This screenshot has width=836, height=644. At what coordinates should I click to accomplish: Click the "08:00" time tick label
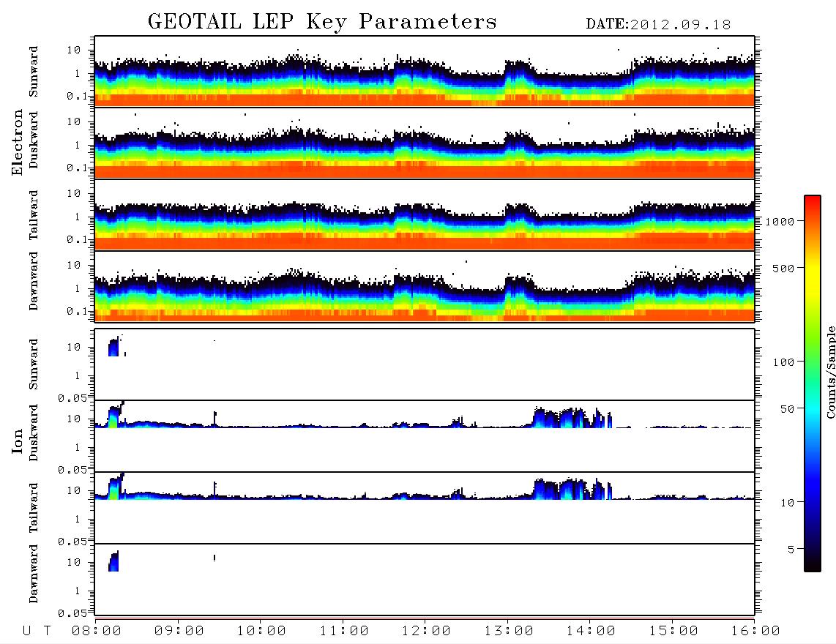click(97, 632)
